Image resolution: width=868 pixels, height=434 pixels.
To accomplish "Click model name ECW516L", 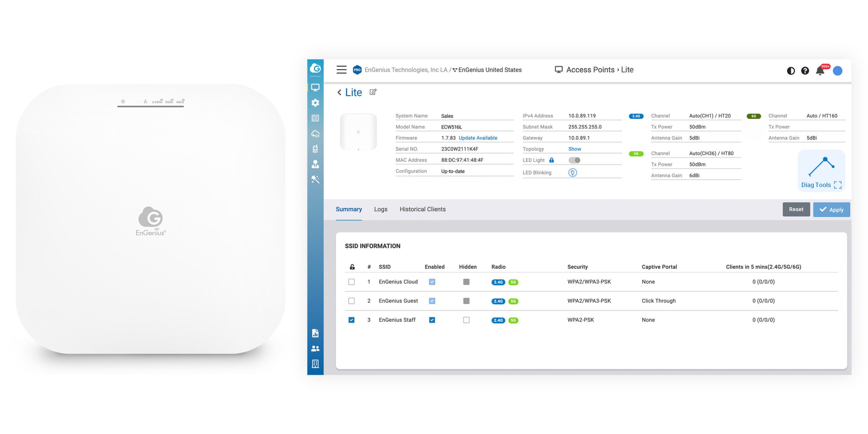I will pos(451,127).
